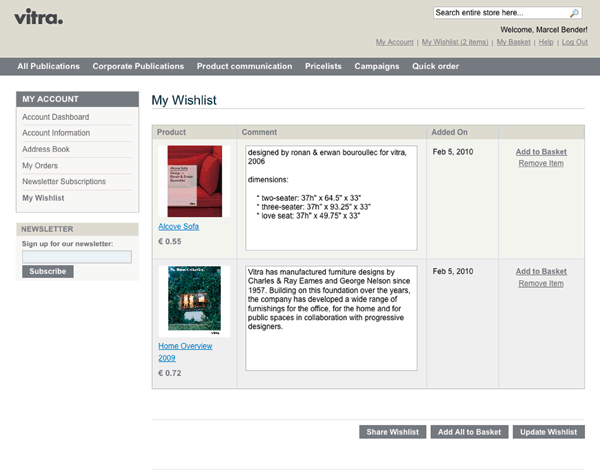Image resolution: width=600 pixels, height=470 pixels.
Task: Remove the Alcove Sofa item from wishlist
Action: click(x=541, y=163)
